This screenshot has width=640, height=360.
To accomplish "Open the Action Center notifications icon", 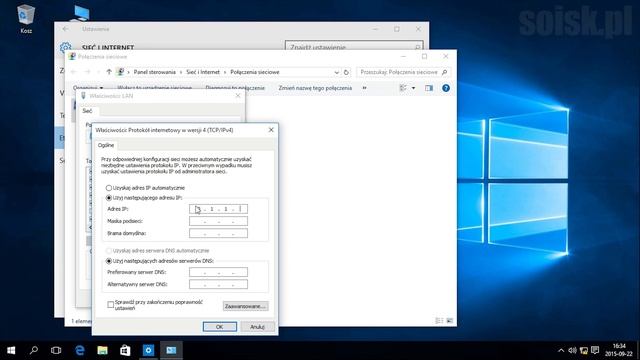I will tap(595, 351).
